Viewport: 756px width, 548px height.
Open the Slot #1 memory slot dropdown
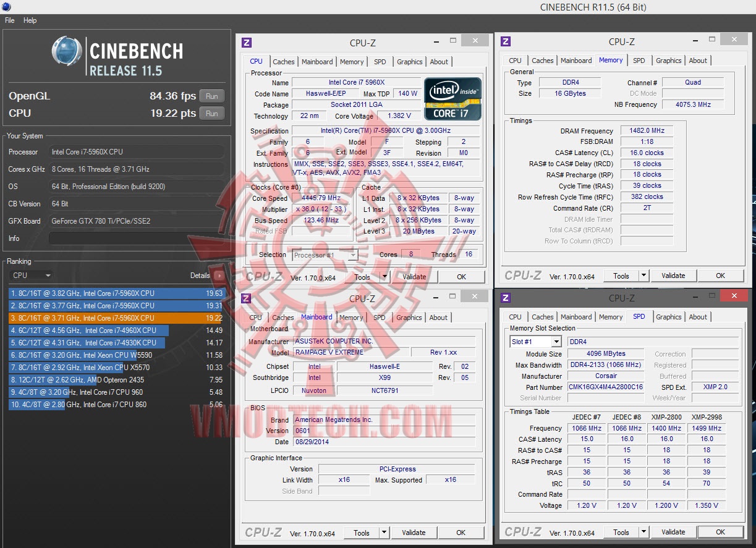(x=535, y=342)
